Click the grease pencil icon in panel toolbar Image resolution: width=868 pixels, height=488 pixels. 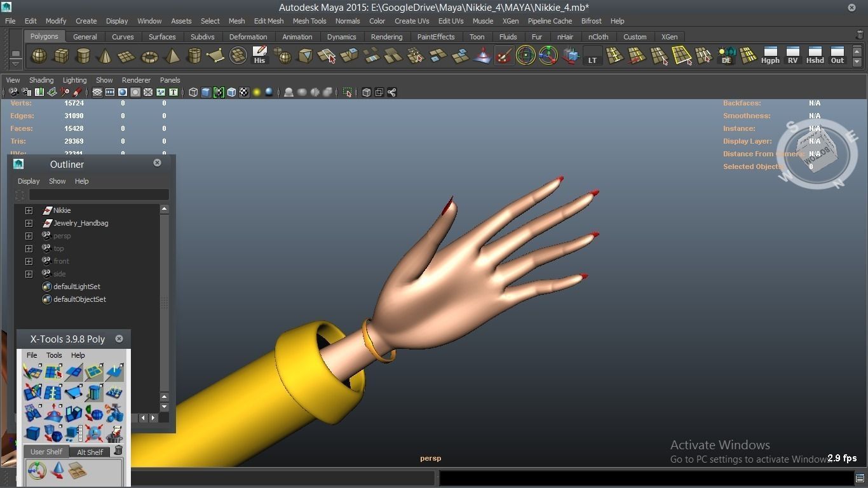coord(77,92)
